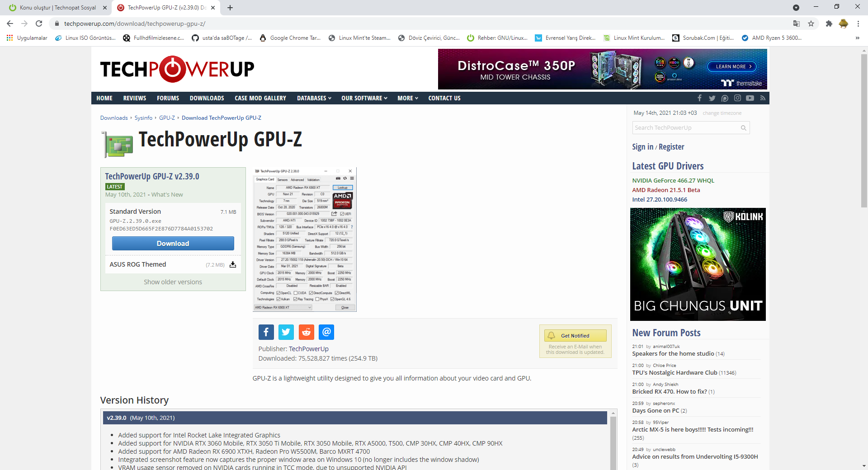Bookmark this page with the star icon

point(811,23)
